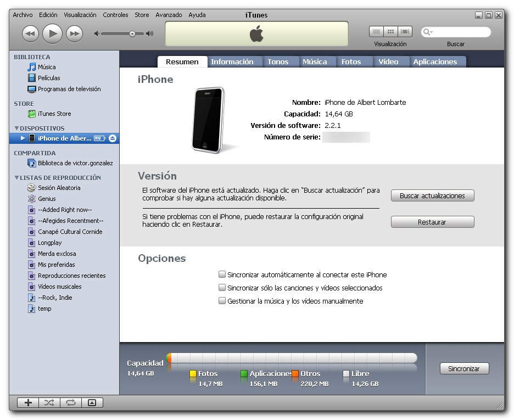
Task: Click the search field
Action: pos(456,32)
